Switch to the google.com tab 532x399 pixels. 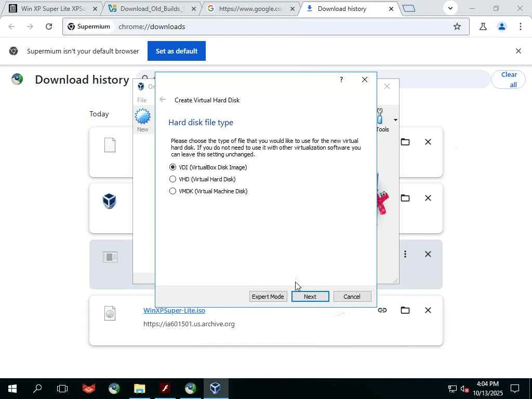250,9
